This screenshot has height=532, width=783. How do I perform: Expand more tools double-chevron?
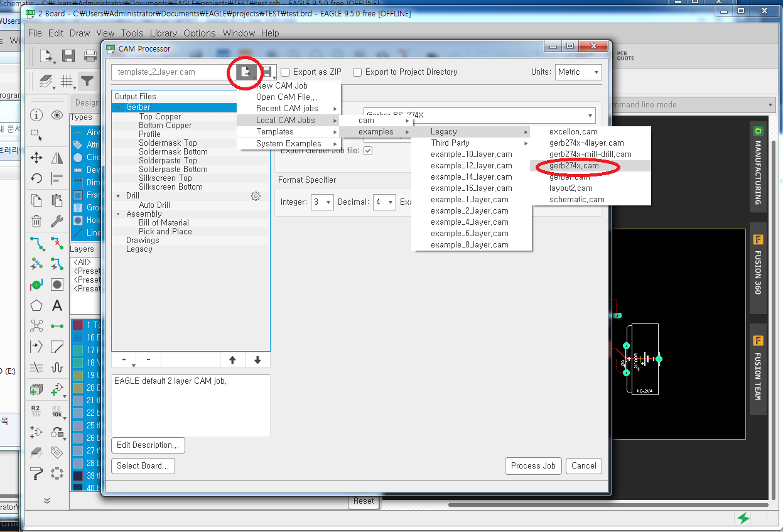(46, 501)
